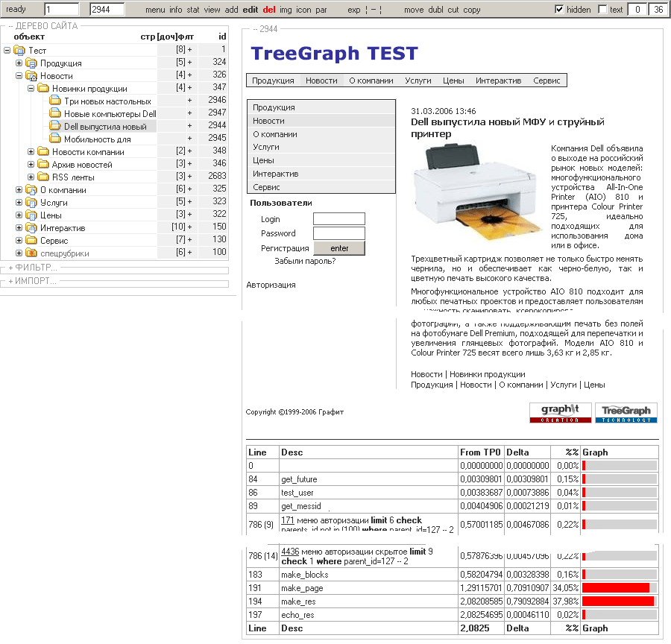Open the info command in top toolbar
The width and height of the screenshot is (671, 644).
click(x=175, y=10)
